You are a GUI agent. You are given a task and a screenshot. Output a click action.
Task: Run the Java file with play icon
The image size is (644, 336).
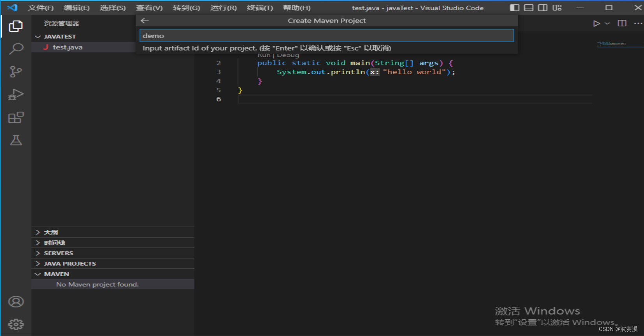(x=596, y=23)
